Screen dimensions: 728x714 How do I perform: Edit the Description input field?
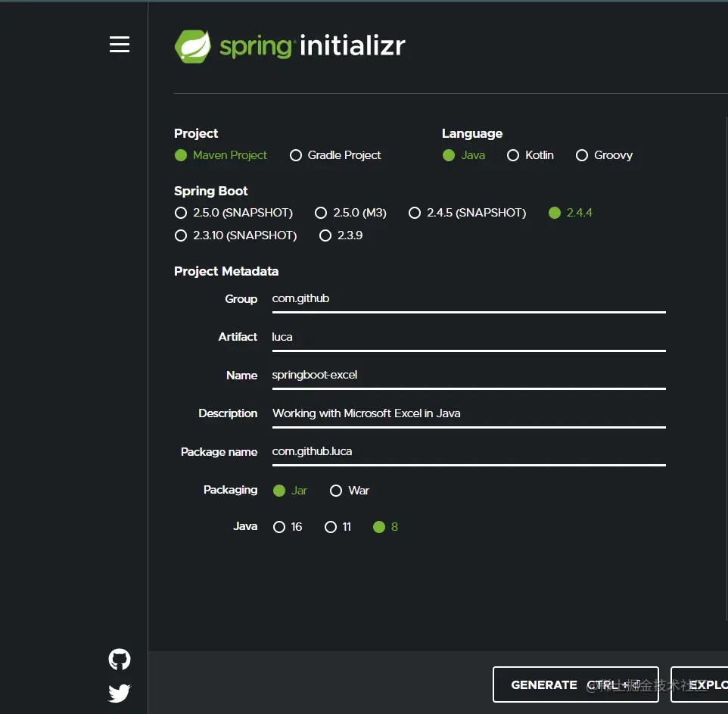469,415
